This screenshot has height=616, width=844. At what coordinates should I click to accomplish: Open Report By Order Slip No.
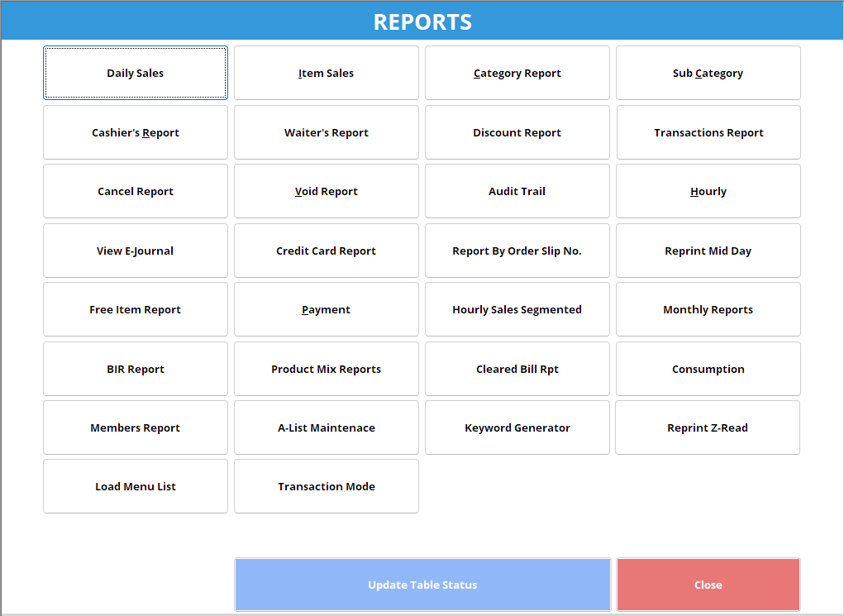point(517,250)
